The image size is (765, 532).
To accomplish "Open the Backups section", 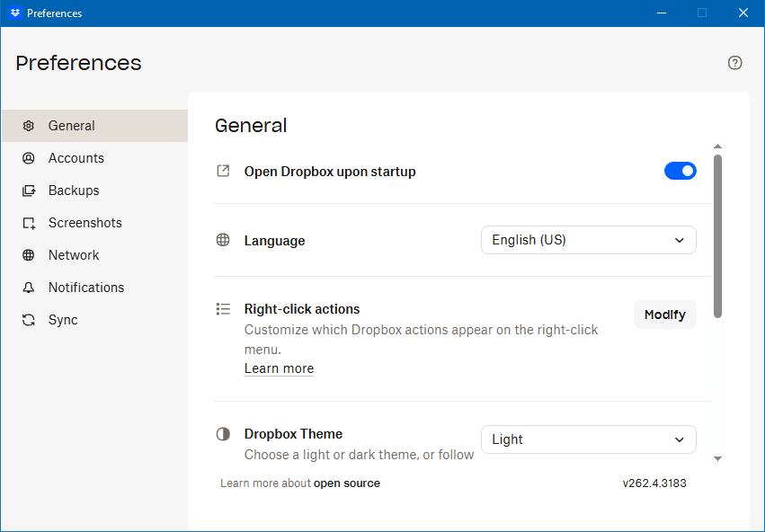I will tap(95, 191).
